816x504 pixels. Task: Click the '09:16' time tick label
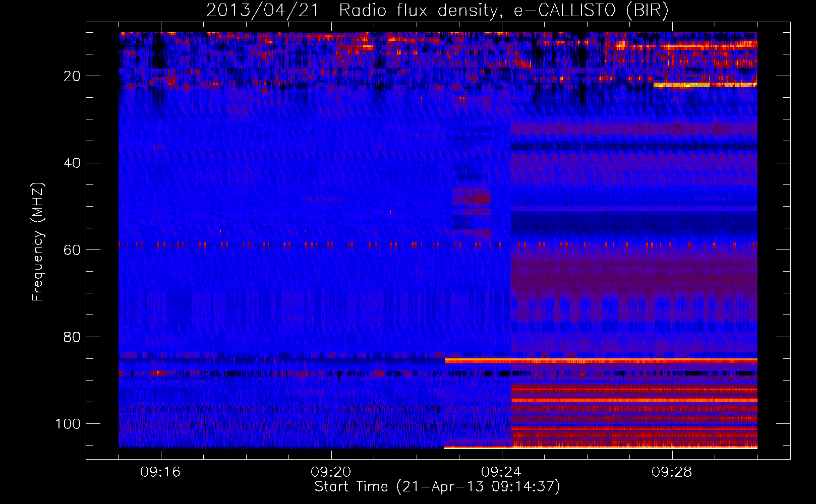coord(160,472)
